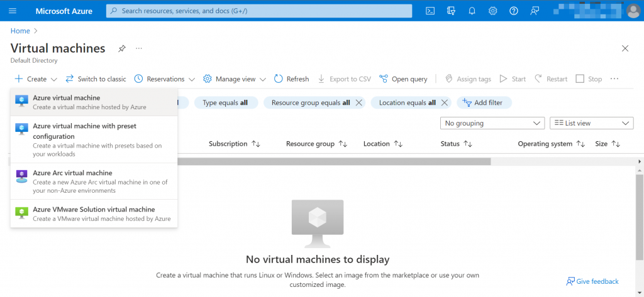This screenshot has height=297, width=644.
Task: Click the Location equals all filter
Action: pyautogui.click(x=407, y=102)
